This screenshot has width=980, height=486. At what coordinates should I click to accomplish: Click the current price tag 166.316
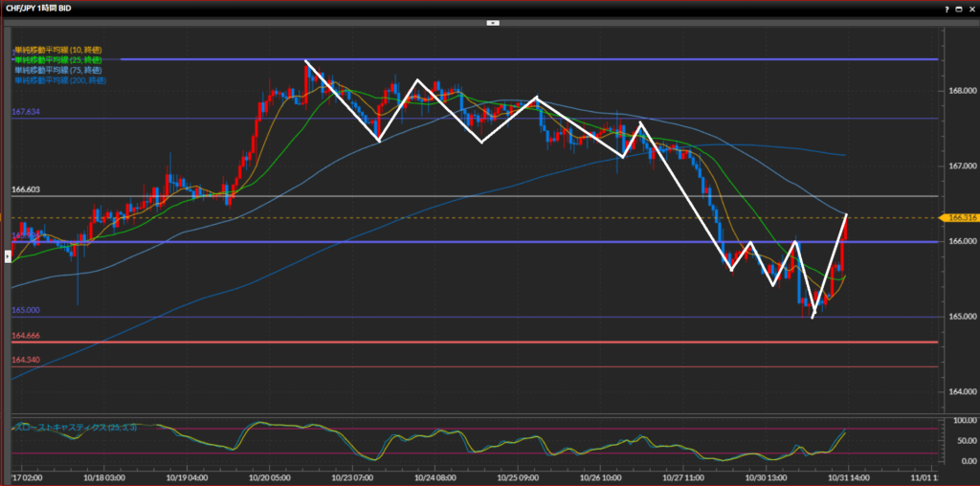pyautogui.click(x=960, y=217)
